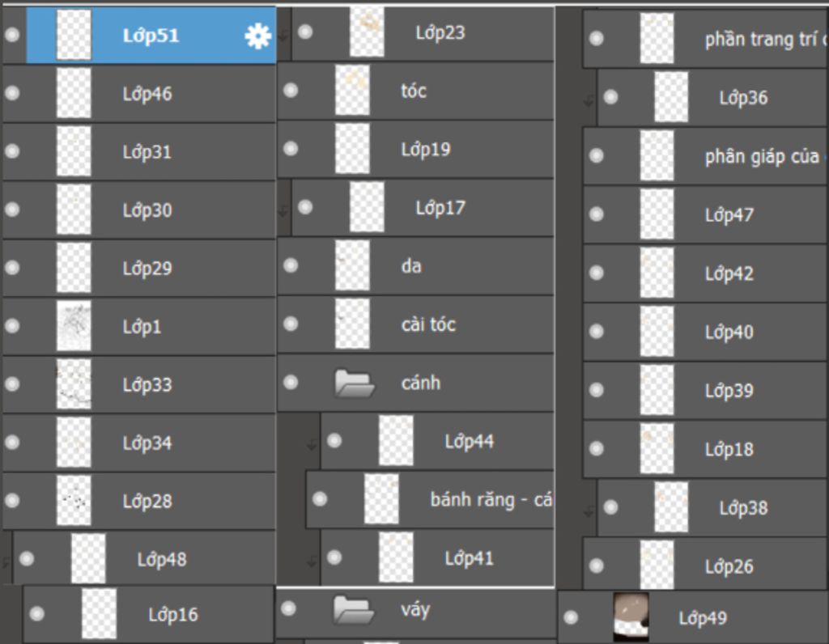Hide the Lớp46 layer
The image size is (829, 644).
12,93
